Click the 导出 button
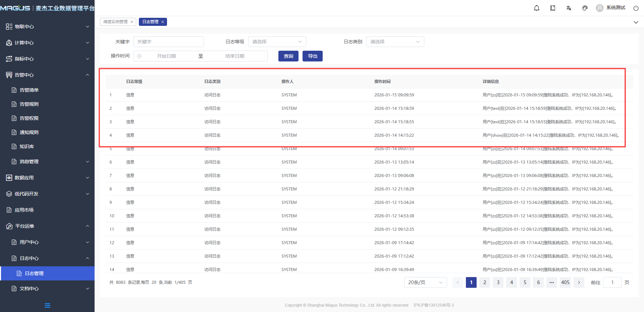 tap(312, 56)
